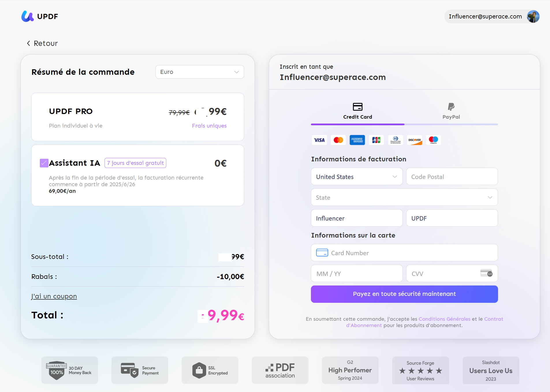Focus the Card Number field
Viewport: 550px width, 392px height.
click(404, 253)
